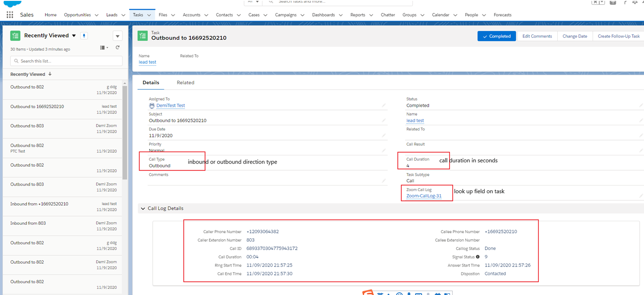The width and height of the screenshot is (644, 295).
Task: Edit the Priority field via pencil icon
Action: coord(384,151)
